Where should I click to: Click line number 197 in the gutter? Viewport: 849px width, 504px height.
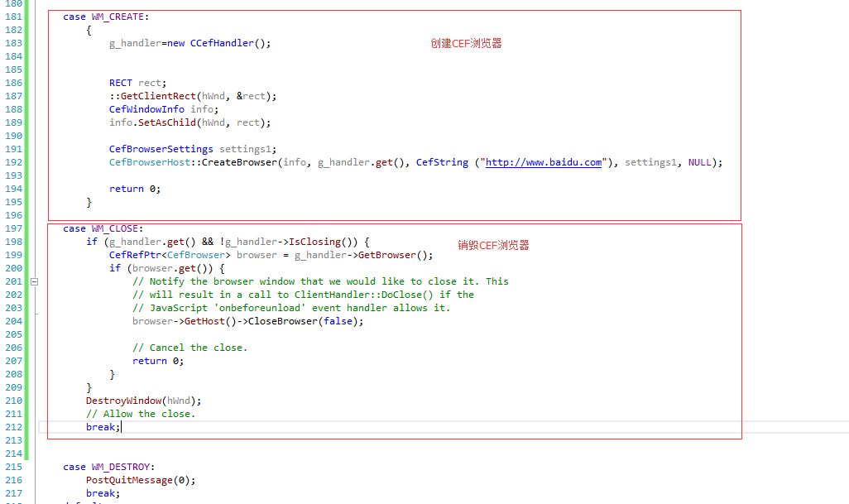(x=14, y=228)
